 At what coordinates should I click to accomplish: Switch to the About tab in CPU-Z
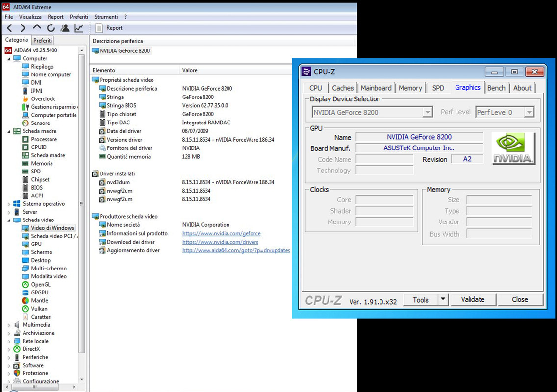point(522,88)
